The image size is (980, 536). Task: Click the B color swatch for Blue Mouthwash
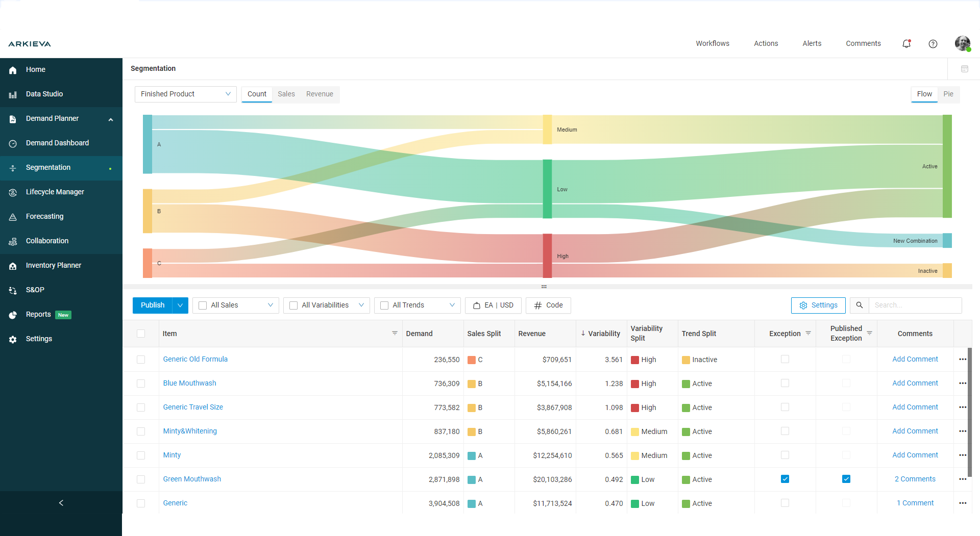(x=473, y=384)
